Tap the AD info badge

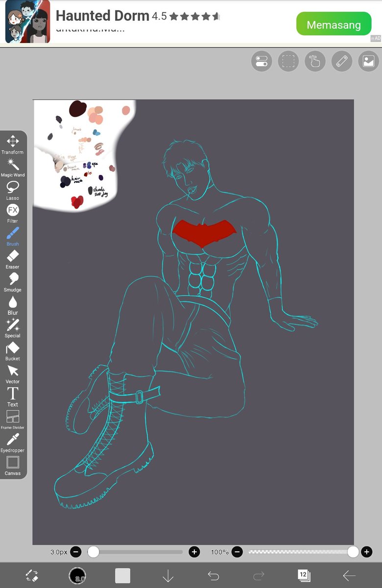coord(376,38)
